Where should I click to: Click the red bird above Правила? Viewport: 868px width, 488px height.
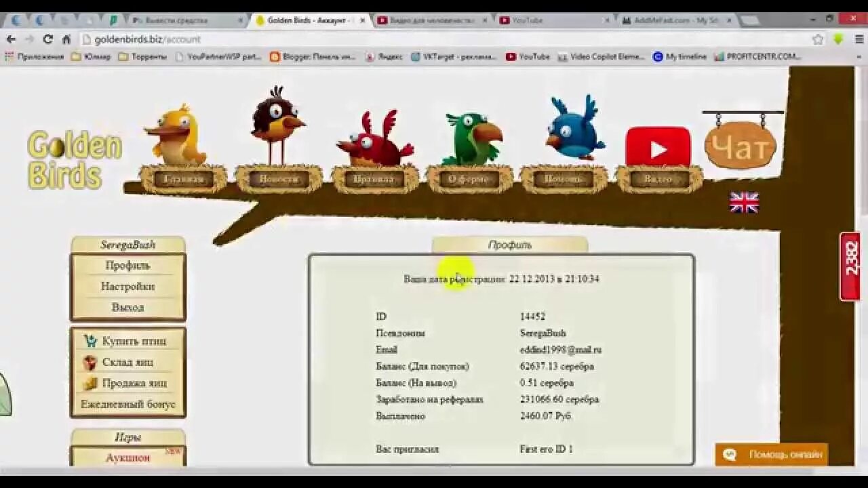[x=375, y=139]
